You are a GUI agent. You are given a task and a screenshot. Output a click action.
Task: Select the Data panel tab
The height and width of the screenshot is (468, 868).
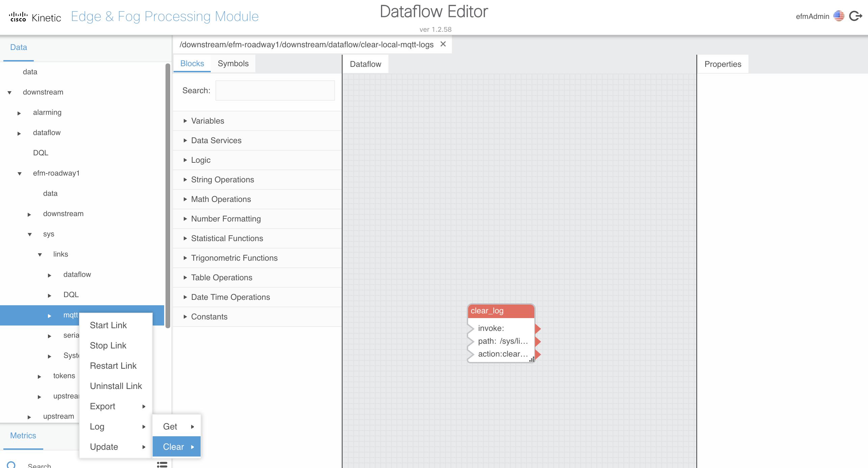pyautogui.click(x=19, y=47)
